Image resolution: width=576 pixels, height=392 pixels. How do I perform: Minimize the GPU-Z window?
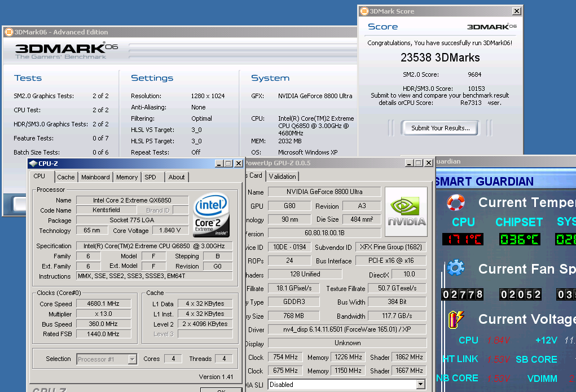pyautogui.click(x=409, y=163)
